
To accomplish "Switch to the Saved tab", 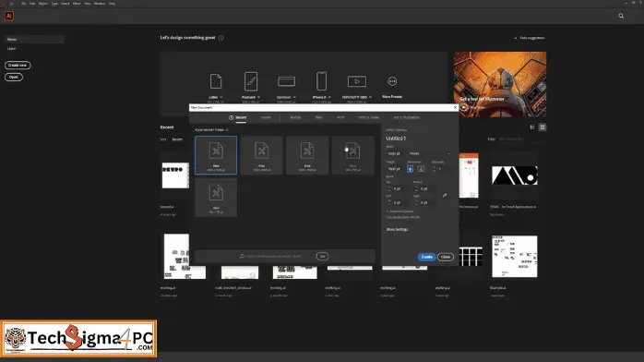I will pyautogui.click(x=266, y=117).
